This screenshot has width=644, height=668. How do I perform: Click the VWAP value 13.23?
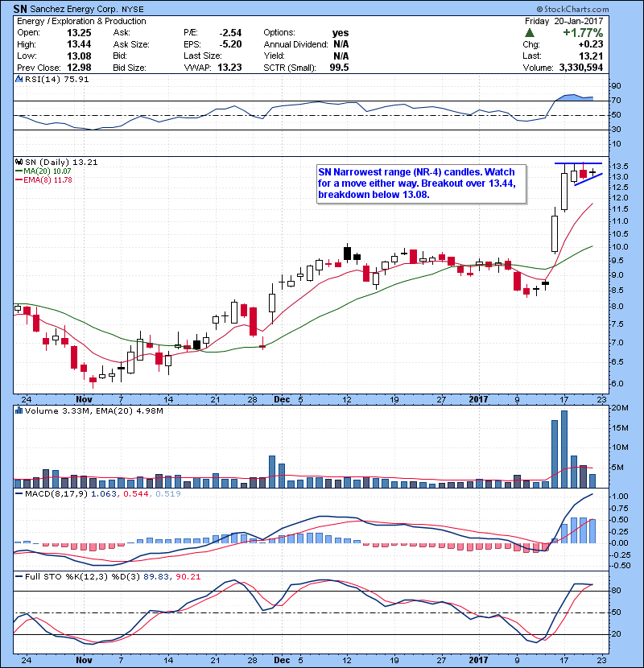coord(229,68)
